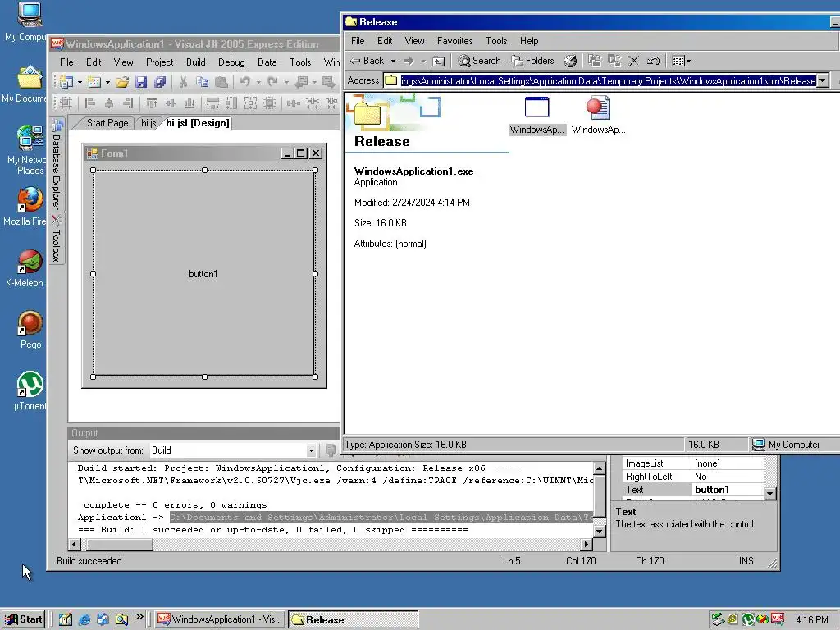The height and width of the screenshot is (630, 840).
Task: Click the New Project toolbar icon
Action: click(66, 82)
